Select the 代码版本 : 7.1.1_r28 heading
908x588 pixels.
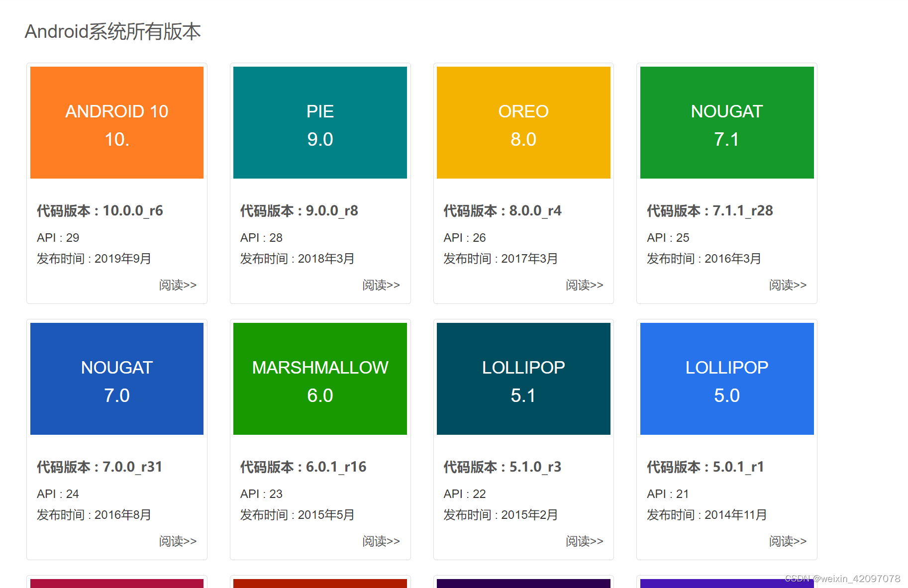(710, 211)
